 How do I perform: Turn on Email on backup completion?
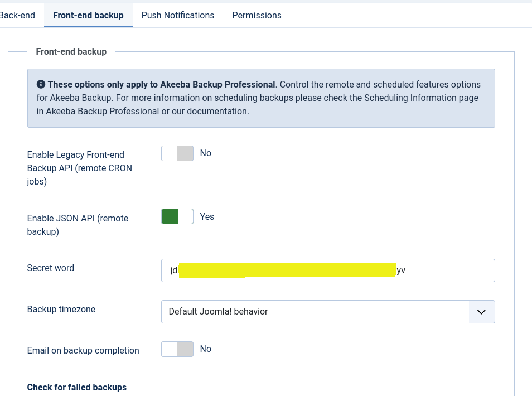(x=177, y=349)
